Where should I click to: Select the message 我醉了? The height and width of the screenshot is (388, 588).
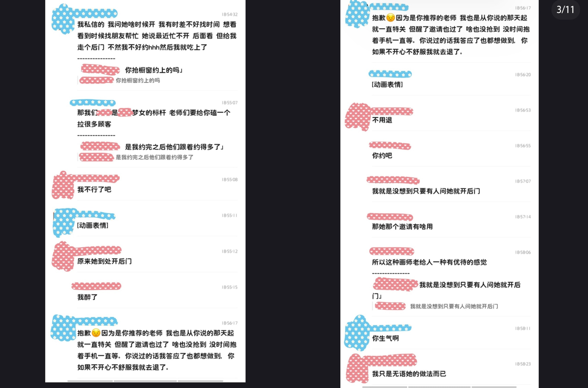(x=87, y=297)
